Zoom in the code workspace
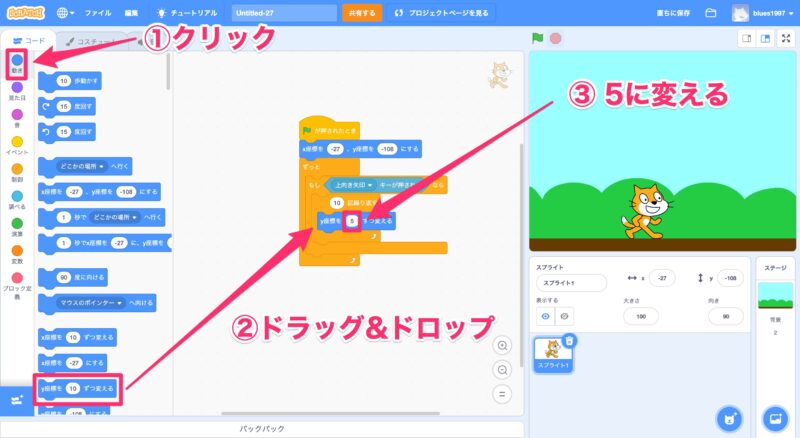 pyautogui.click(x=503, y=345)
